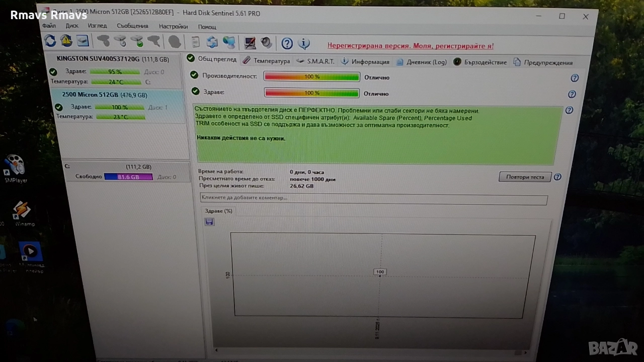The width and height of the screenshot is (644, 362).
Task: Open the SMPlayer desktop icon
Action: point(15,168)
